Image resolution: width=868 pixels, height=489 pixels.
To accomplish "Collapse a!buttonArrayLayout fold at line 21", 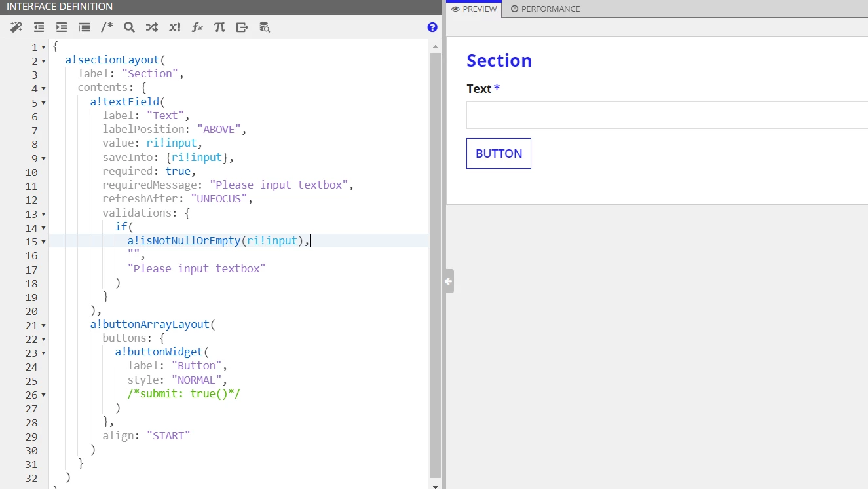I will (x=44, y=325).
